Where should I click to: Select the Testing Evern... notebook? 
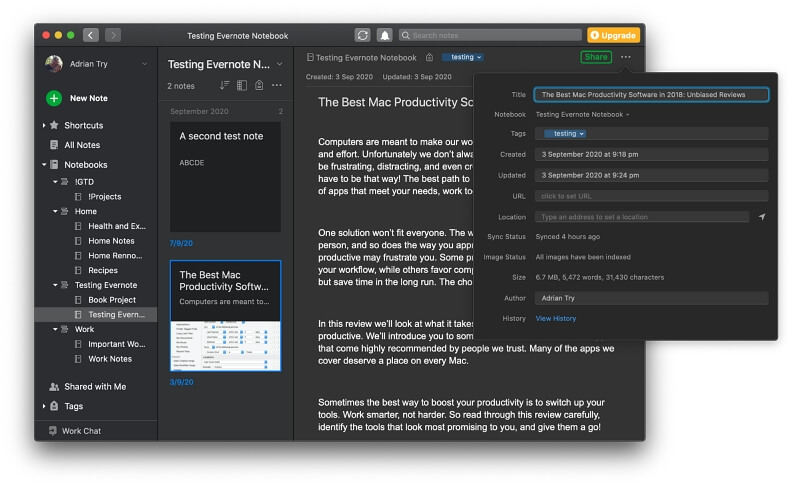click(x=96, y=315)
